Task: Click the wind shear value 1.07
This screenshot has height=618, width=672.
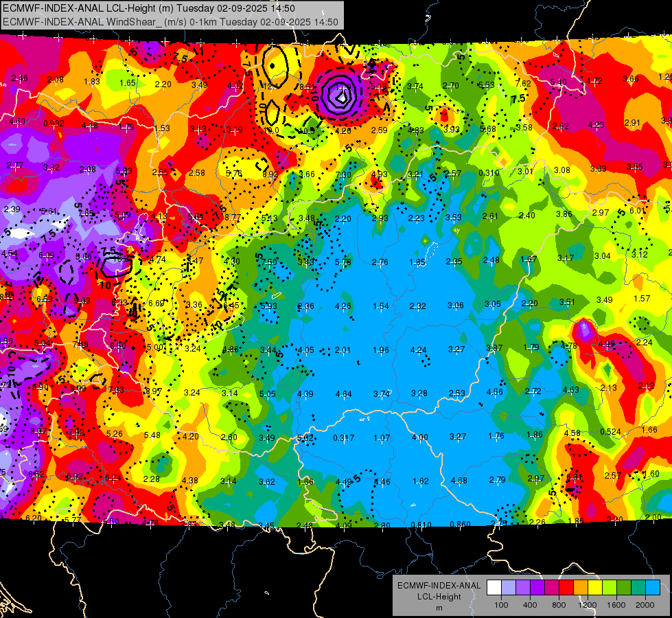Action: (382, 438)
